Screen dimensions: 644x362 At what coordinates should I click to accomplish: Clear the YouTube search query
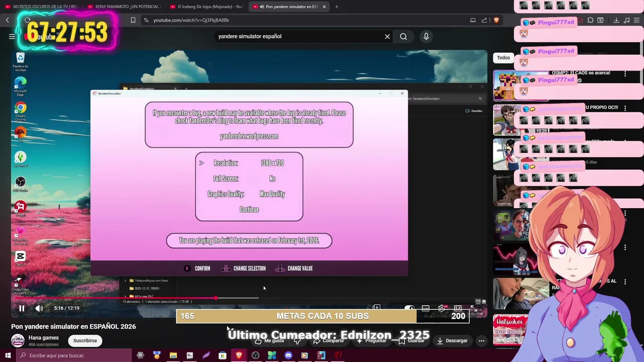(x=387, y=36)
